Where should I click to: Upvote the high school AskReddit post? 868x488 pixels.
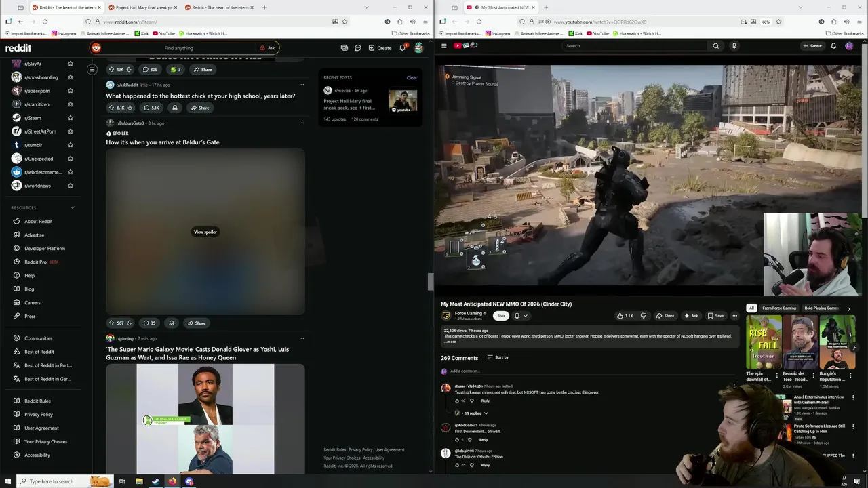point(111,108)
